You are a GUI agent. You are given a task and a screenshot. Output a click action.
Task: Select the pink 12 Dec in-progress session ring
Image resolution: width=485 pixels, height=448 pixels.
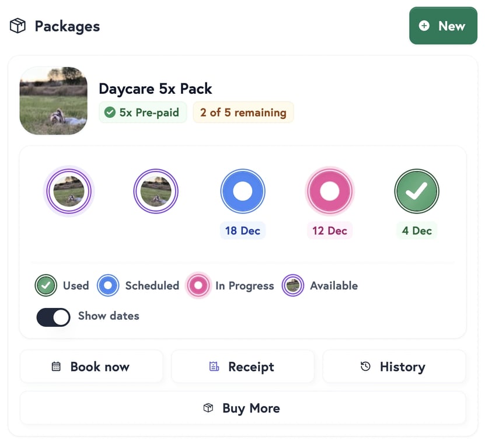(330, 191)
